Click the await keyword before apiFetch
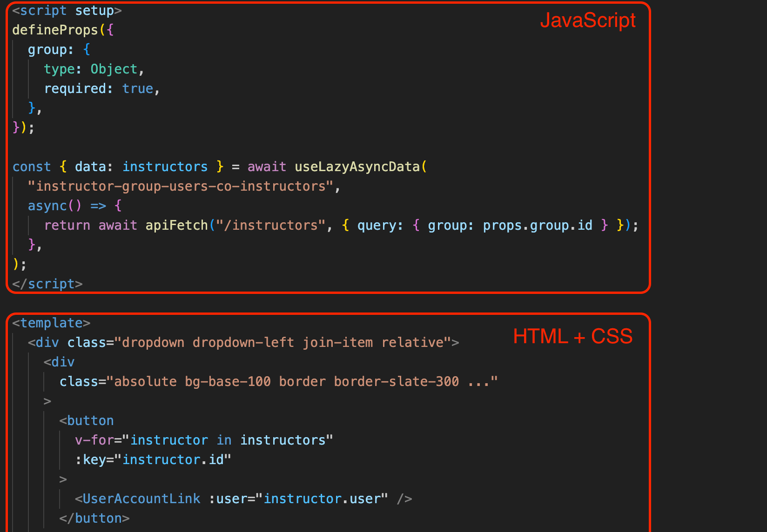This screenshot has width=767, height=532. point(118,225)
